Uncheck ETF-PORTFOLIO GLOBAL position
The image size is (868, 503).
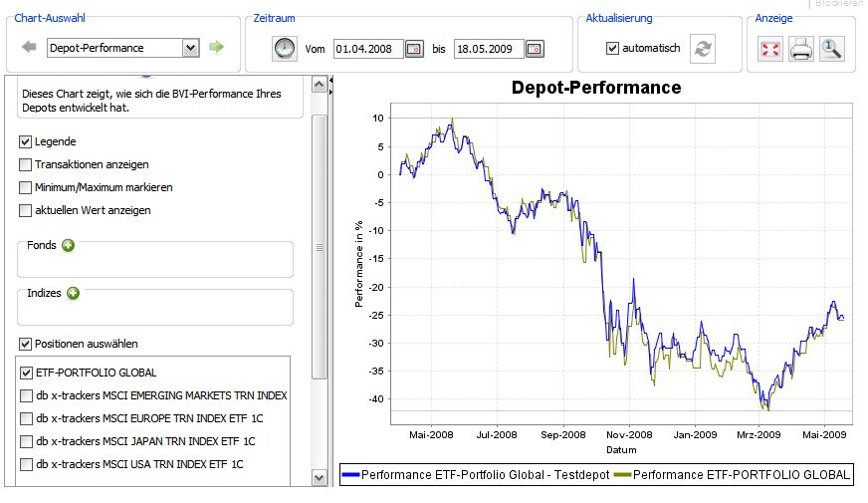tap(26, 373)
